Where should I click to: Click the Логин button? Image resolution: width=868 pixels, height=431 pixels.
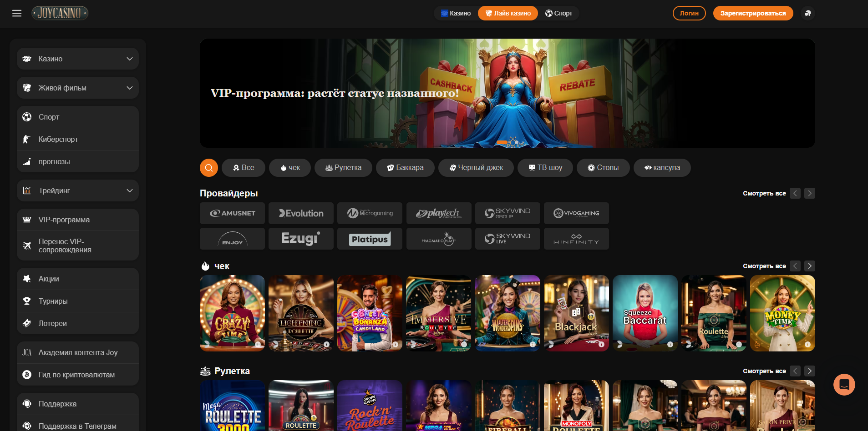(x=689, y=13)
